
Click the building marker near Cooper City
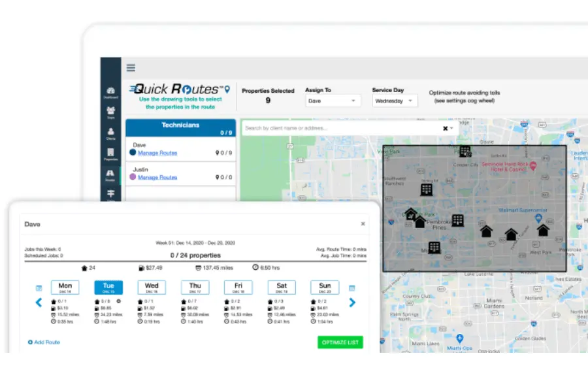[x=465, y=151]
